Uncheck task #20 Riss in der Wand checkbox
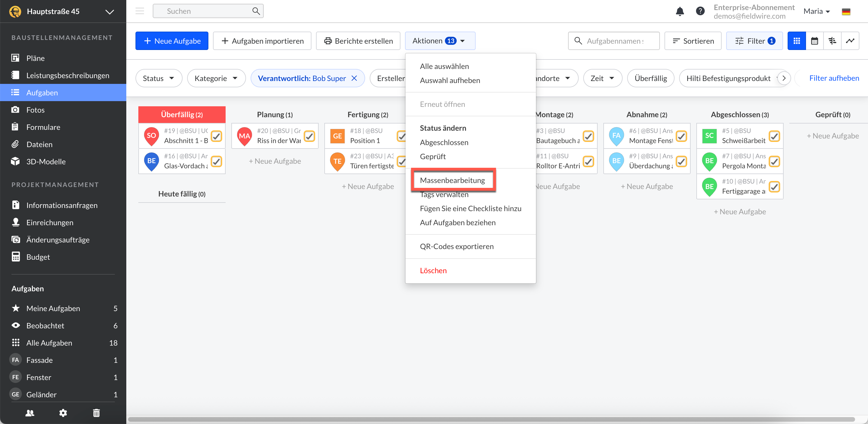The width and height of the screenshot is (868, 424). (309, 136)
